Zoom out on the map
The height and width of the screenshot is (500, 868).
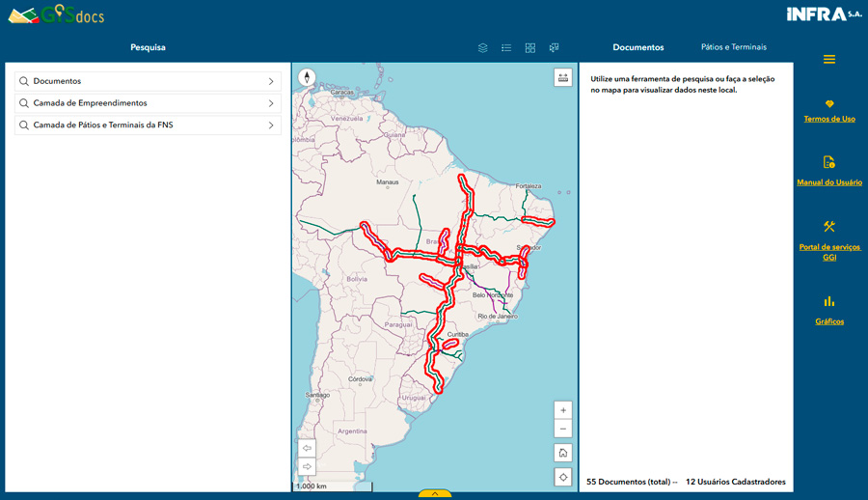click(563, 429)
